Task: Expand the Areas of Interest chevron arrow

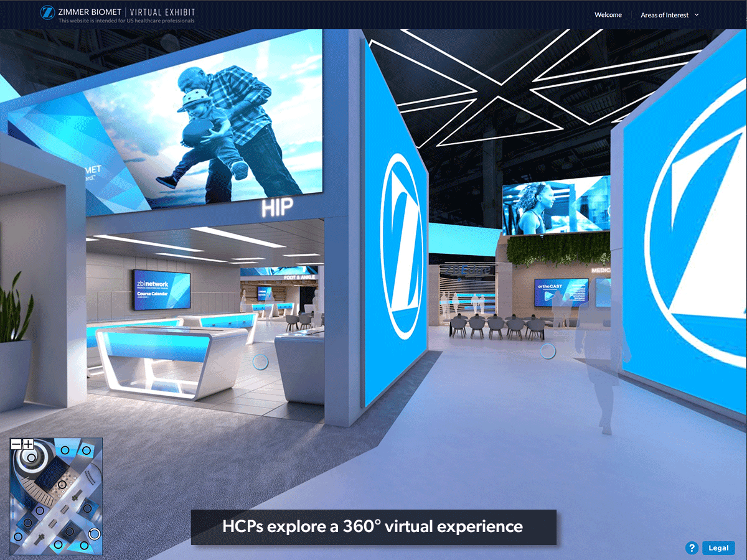Action: point(697,15)
